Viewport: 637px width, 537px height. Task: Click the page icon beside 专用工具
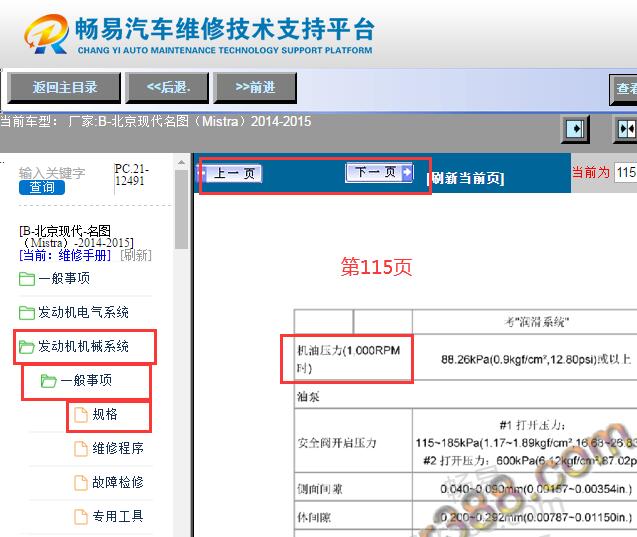tap(81, 517)
